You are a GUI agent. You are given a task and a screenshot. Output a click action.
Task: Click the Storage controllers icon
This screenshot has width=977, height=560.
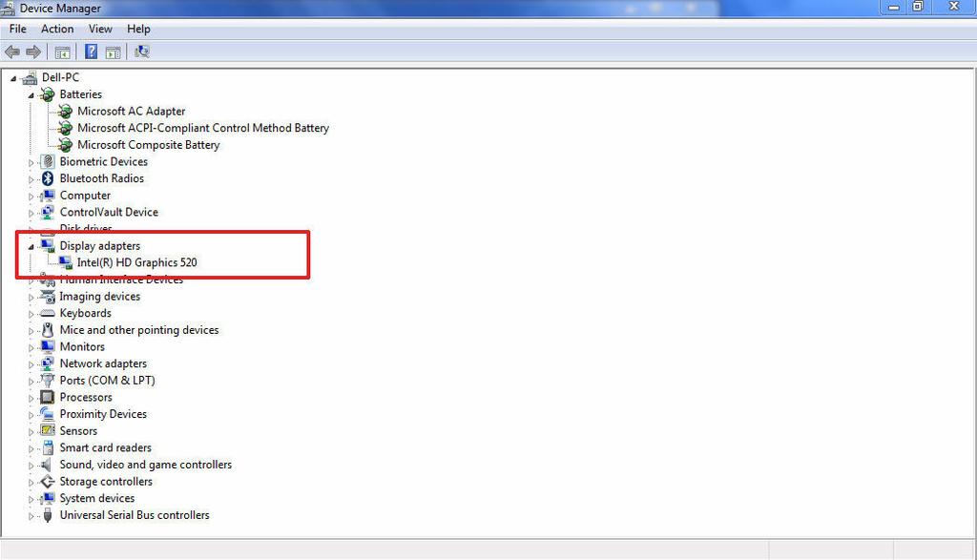click(x=48, y=482)
